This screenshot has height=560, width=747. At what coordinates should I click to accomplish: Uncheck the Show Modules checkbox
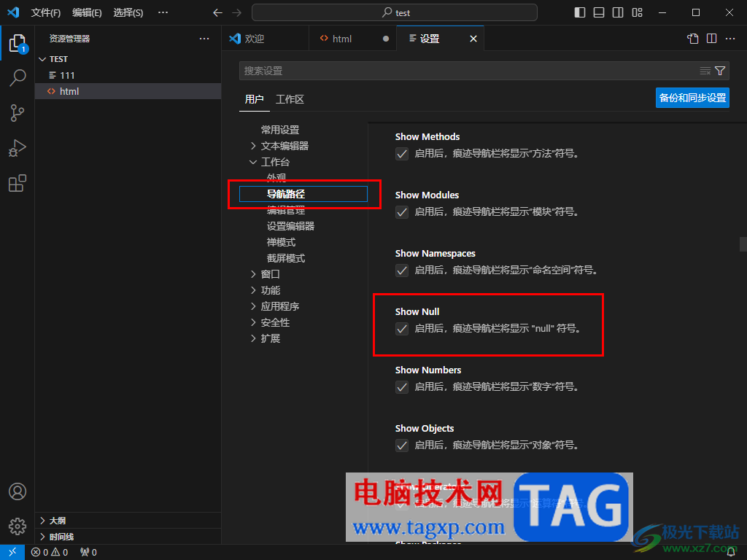(402, 212)
